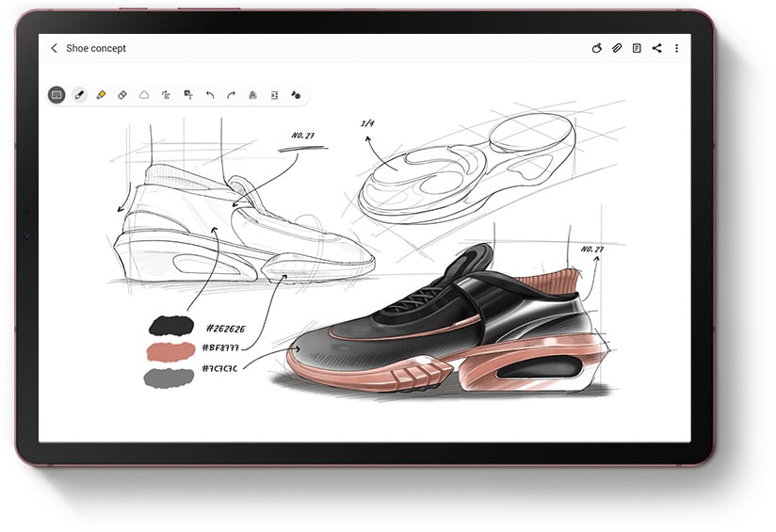Redo the last undone stroke
This screenshot has height=532, width=776.
231,95
